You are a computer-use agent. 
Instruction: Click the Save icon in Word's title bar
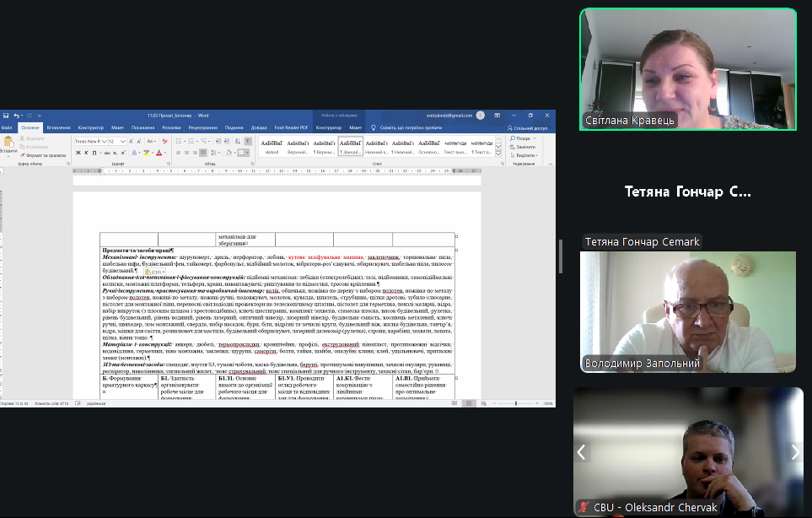[x=5, y=115]
